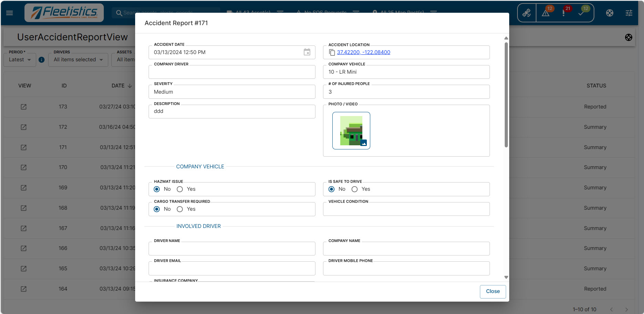Open view icon for report 167

click(23, 228)
